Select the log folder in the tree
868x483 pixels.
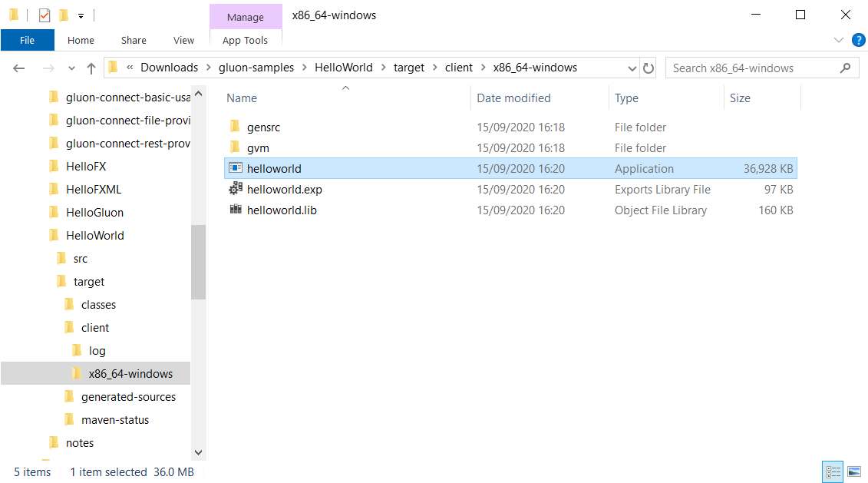97,351
